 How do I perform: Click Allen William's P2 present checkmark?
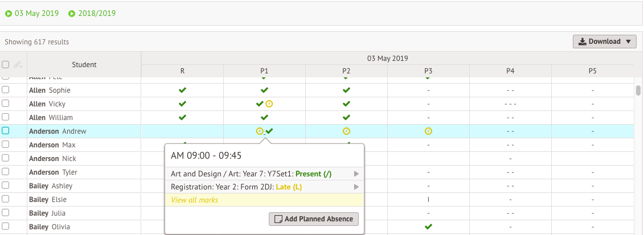(x=346, y=118)
